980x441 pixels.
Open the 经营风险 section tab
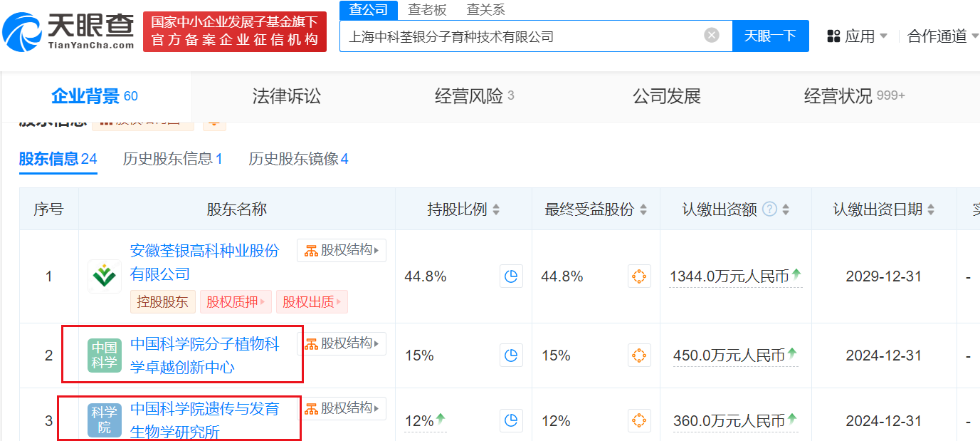[x=475, y=96]
